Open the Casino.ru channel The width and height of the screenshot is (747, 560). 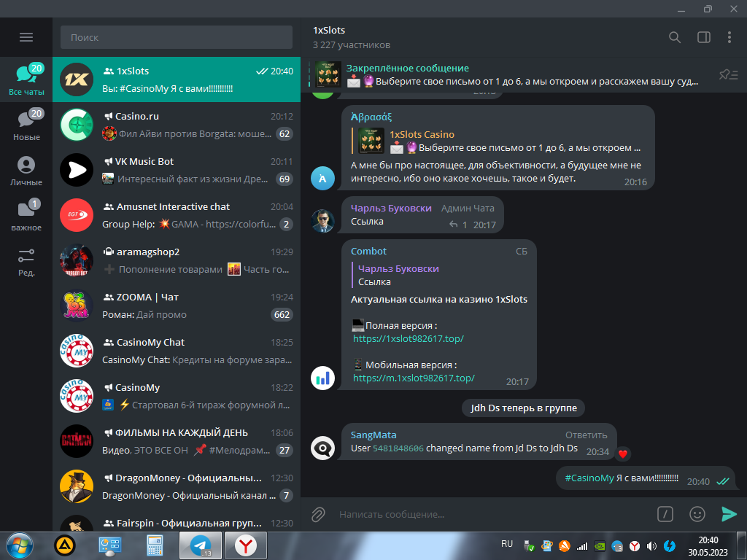tap(177, 125)
